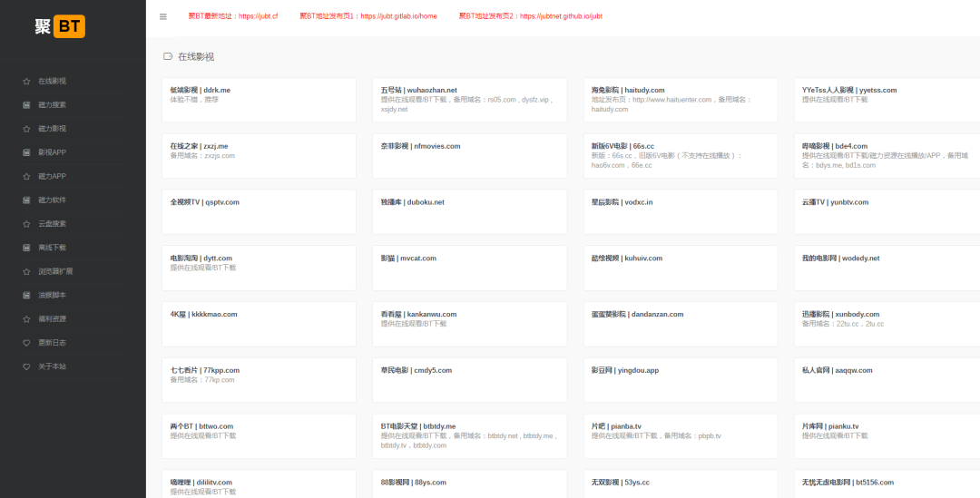
Task: Click the star icon beside 在线影视
Action: click(x=27, y=81)
